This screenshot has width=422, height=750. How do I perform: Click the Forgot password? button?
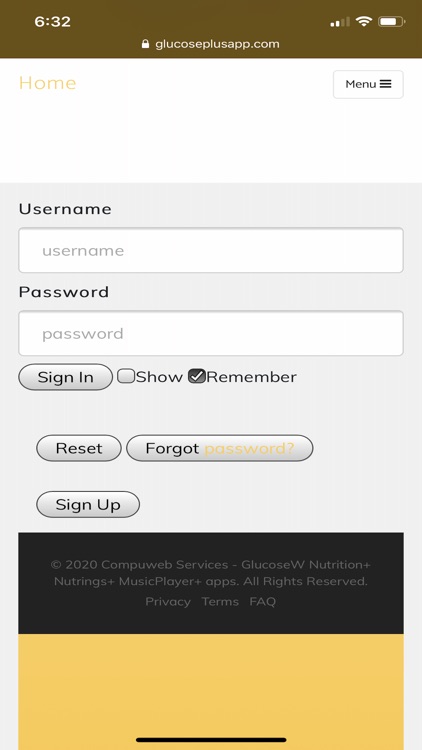(x=220, y=448)
